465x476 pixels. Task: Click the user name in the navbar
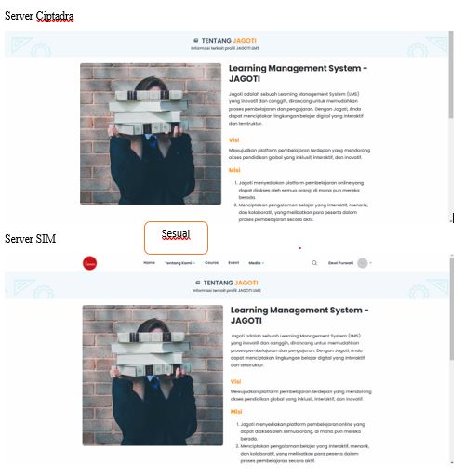(x=340, y=263)
